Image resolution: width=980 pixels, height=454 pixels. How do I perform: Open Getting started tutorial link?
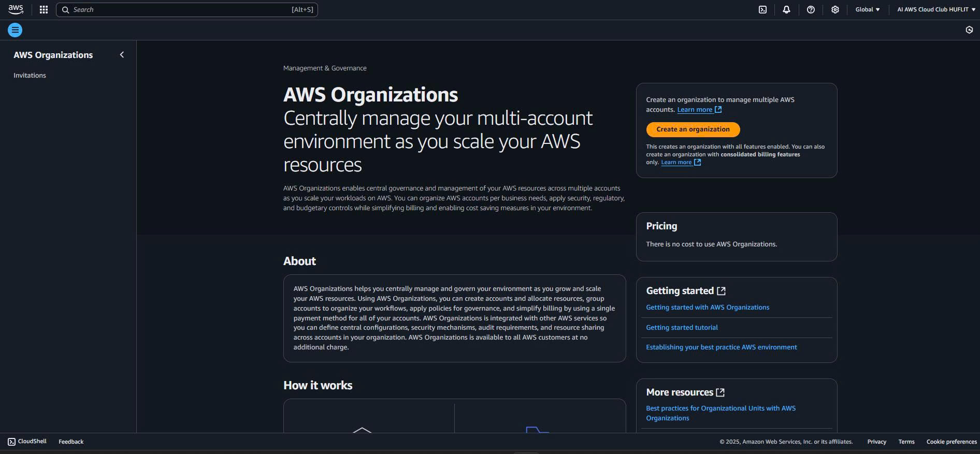682,328
